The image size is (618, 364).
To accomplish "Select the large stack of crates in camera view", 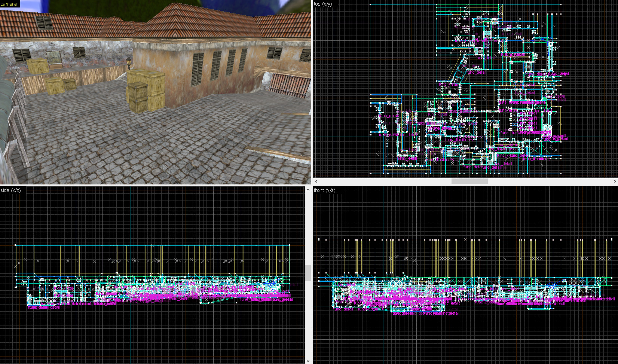I will tap(146, 91).
